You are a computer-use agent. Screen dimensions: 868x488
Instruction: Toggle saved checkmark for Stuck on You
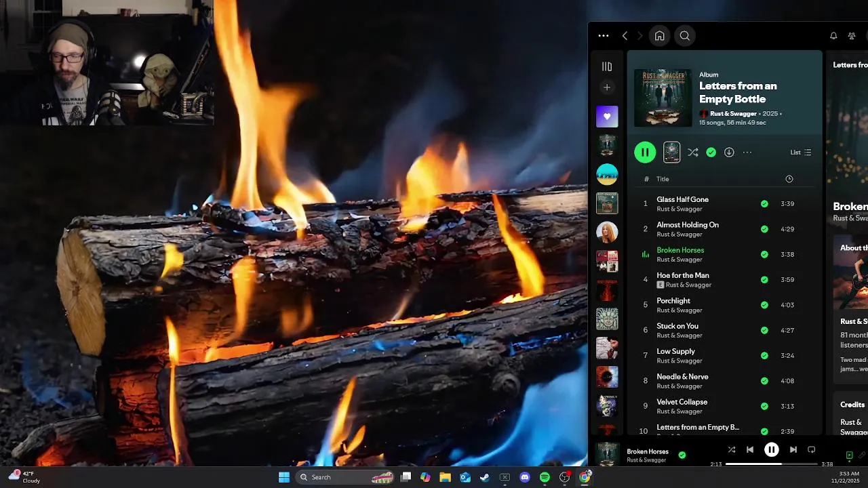click(x=764, y=331)
